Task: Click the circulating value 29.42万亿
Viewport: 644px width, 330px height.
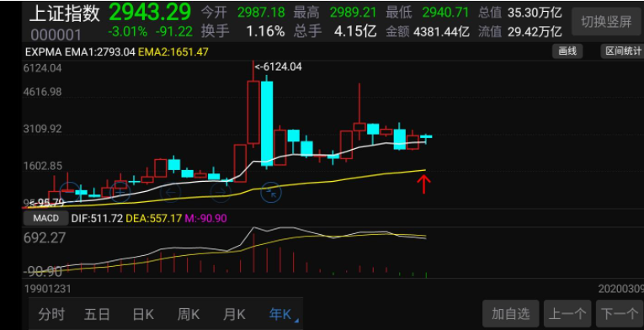Action: pyautogui.click(x=535, y=32)
